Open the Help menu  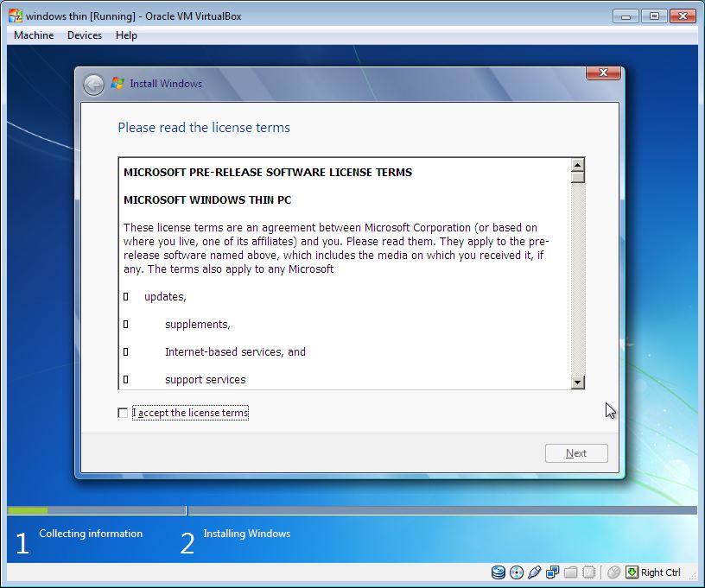[126, 35]
